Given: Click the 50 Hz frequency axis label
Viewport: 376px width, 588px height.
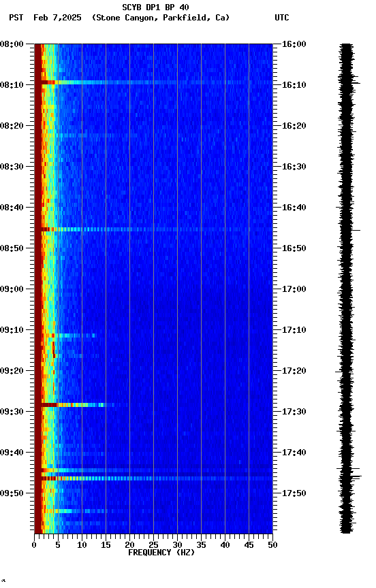Looking at the screenshot, I should click(272, 545).
